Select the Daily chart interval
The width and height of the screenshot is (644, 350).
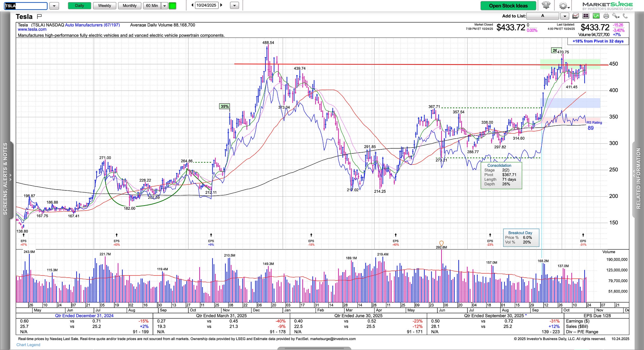tap(79, 6)
